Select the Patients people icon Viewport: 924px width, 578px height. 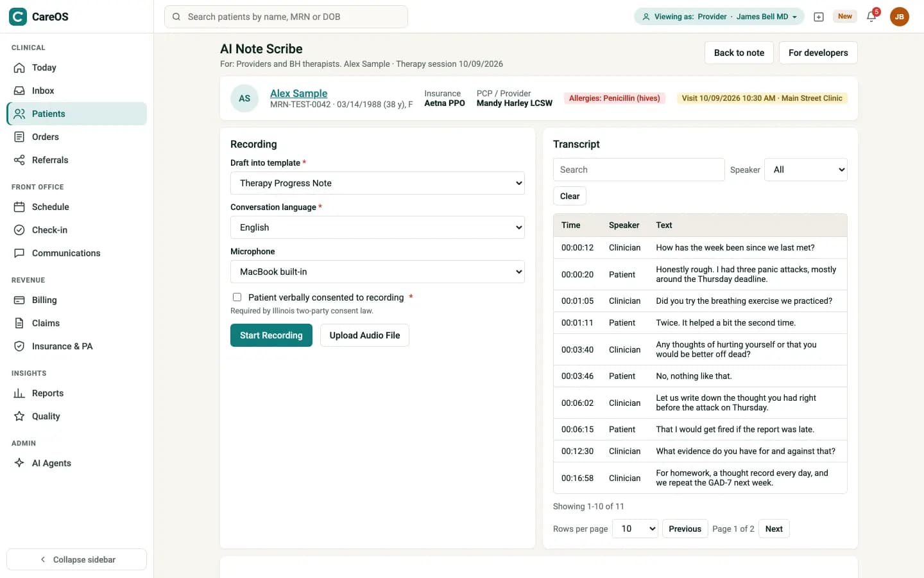tap(19, 114)
